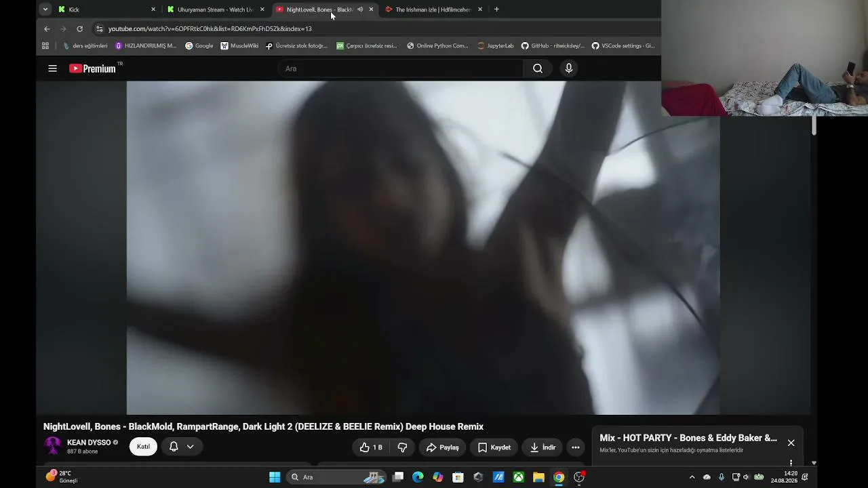The height and width of the screenshot is (488, 868).
Task: Open Task View on taskbar
Action: [398, 477]
